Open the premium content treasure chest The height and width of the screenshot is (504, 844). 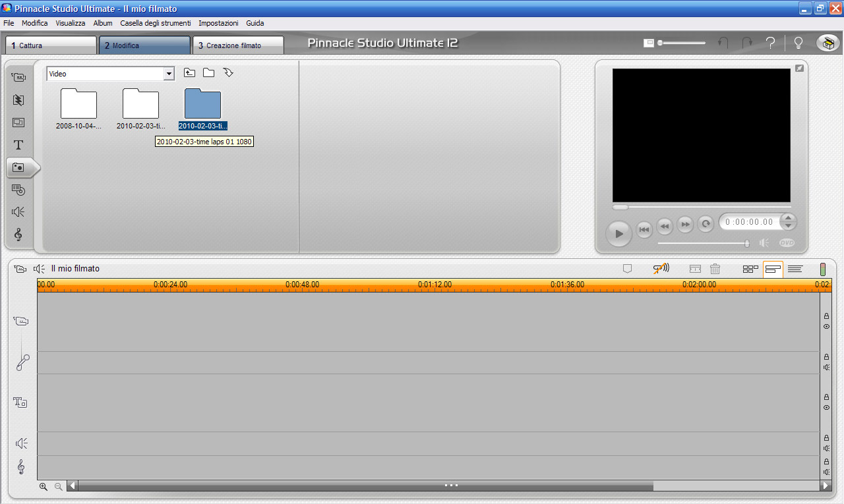click(x=828, y=43)
